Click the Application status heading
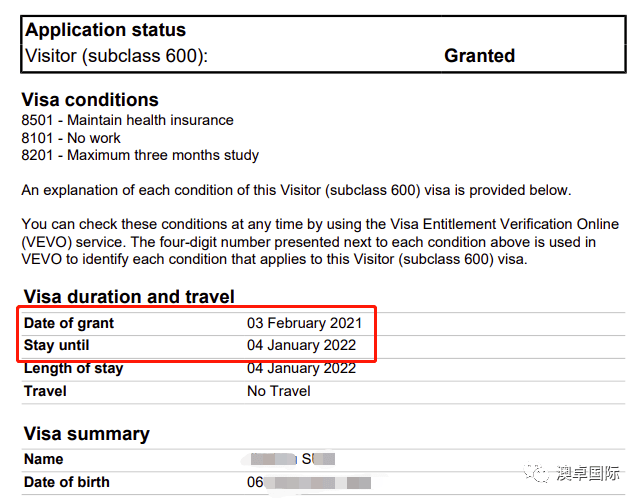This screenshot has height=501, width=640. 106,30
